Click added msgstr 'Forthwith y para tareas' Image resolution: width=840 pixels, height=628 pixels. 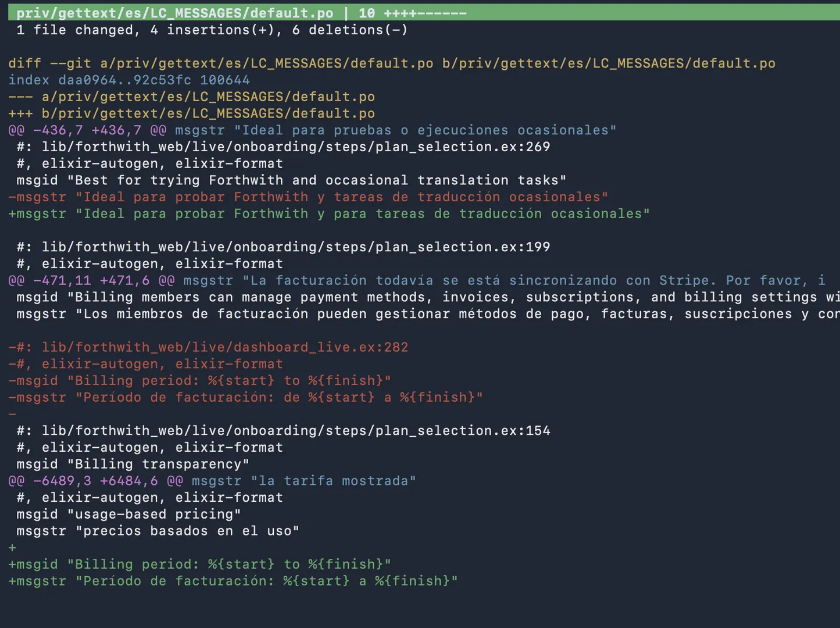click(329, 213)
